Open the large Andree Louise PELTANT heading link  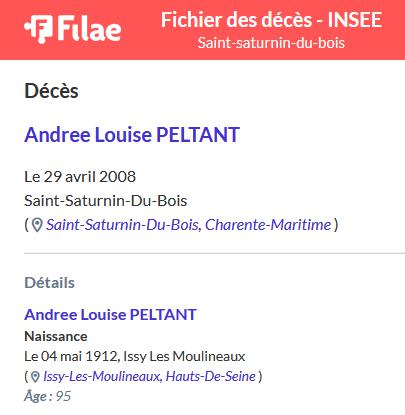[x=132, y=135]
